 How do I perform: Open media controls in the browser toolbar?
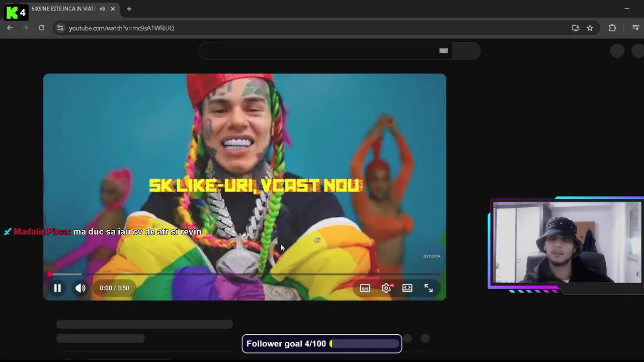point(635,28)
